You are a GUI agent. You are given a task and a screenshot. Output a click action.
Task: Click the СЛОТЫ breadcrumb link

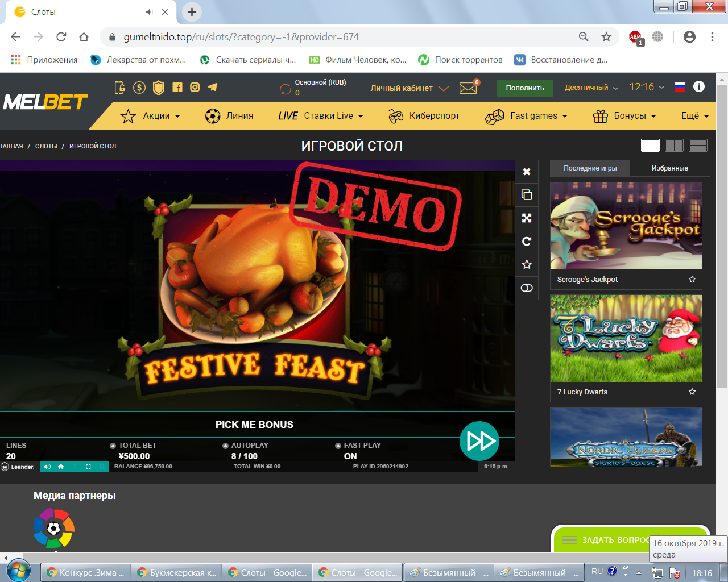click(46, 146)
